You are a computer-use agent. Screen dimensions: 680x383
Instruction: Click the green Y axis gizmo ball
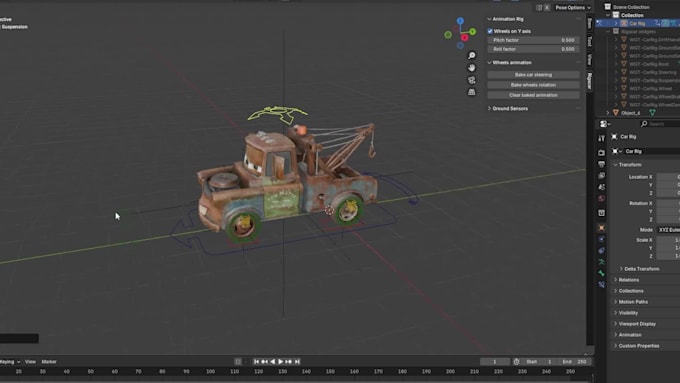point(472,32)
